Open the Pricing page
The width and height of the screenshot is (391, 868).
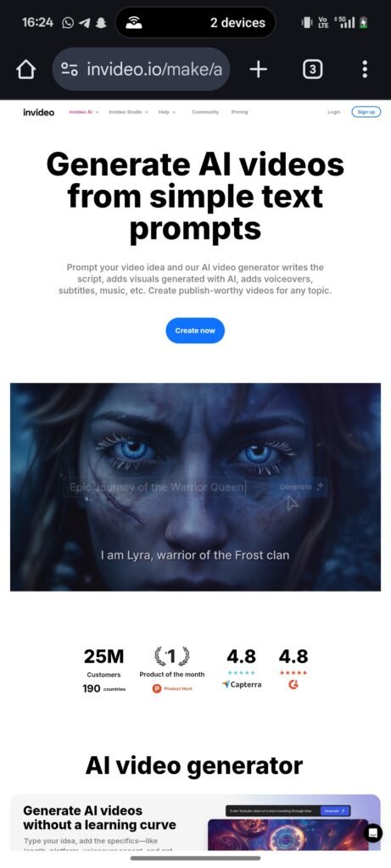pos(239,112)
